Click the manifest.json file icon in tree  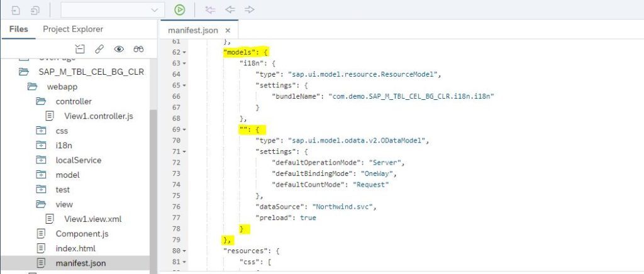pos(41,263)
